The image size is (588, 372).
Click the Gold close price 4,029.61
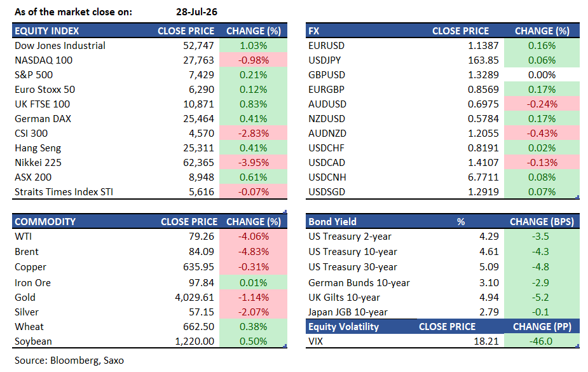click(x=195, y=297)
